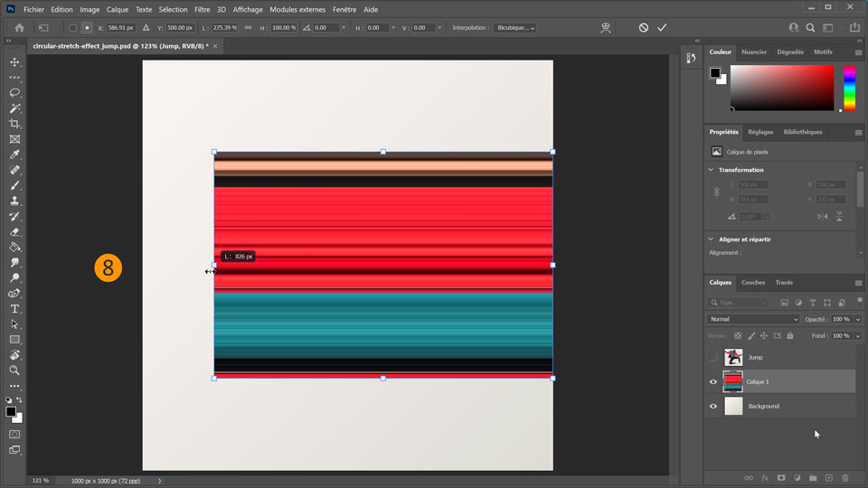Pick the Crop tool
The height and width of the screenshot is (488, 868).
14,124
